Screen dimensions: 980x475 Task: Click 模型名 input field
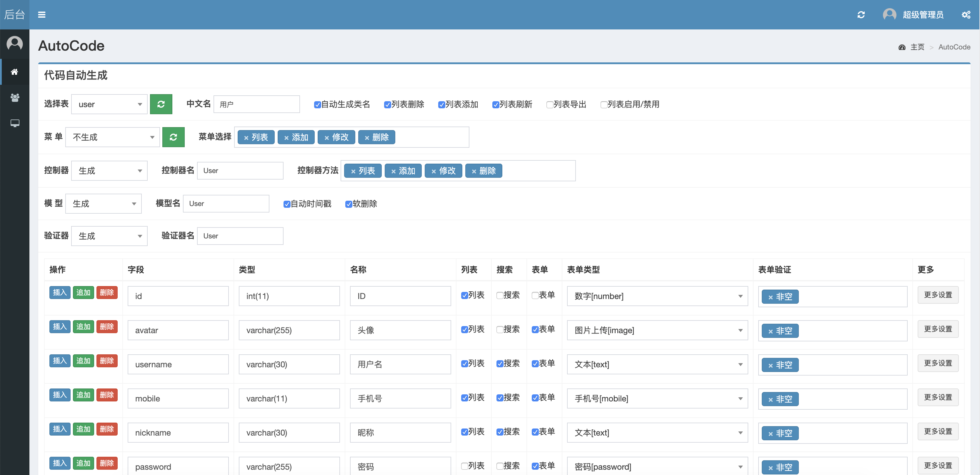coord(226,204)
